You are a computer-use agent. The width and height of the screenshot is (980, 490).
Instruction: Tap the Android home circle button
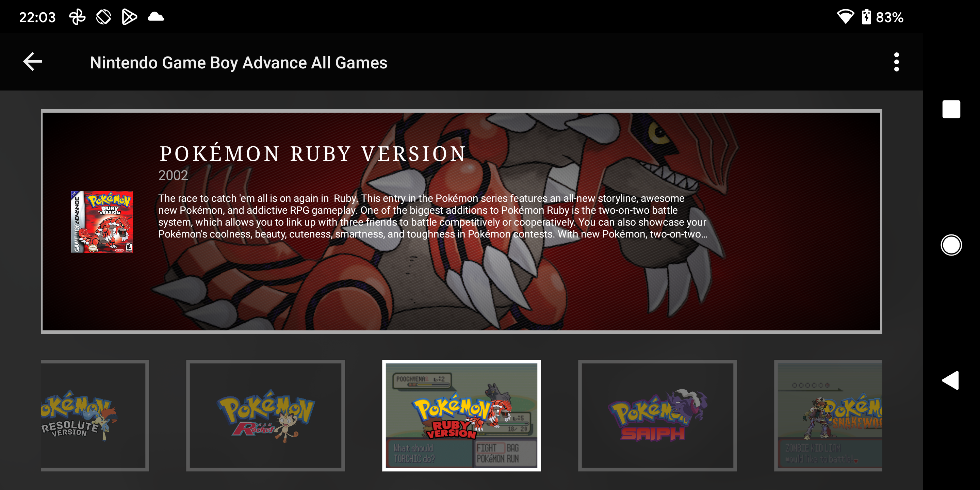tap(951, 245)
